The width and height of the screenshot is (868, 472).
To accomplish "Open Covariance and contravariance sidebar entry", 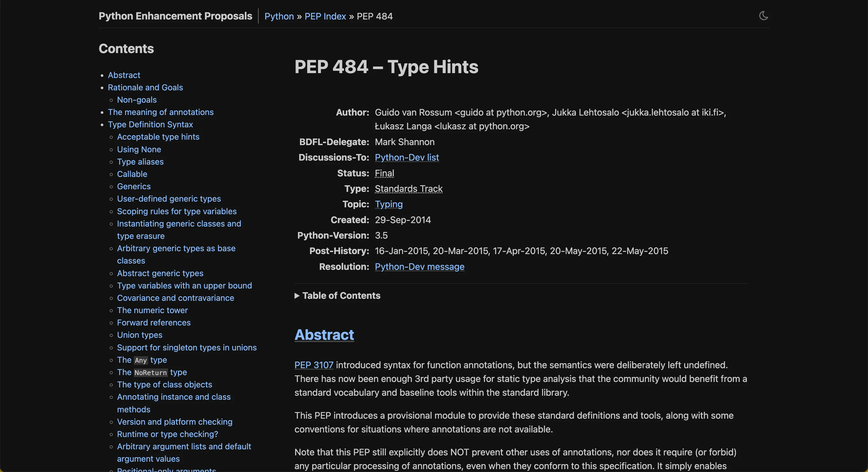I will 175,298.
